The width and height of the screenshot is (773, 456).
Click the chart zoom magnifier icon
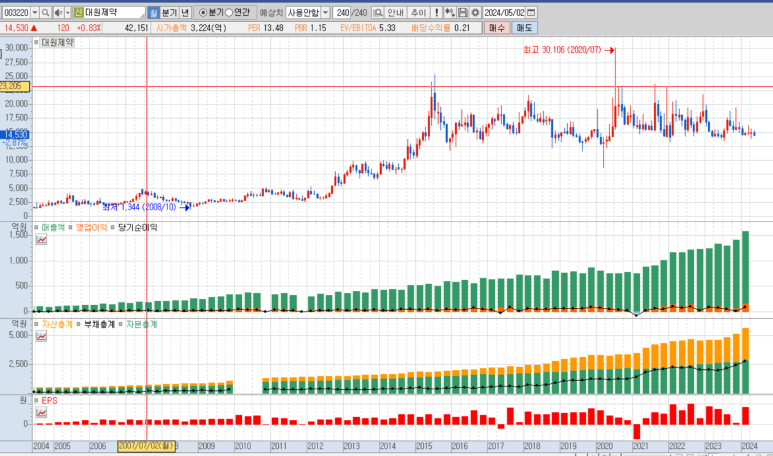378,12
